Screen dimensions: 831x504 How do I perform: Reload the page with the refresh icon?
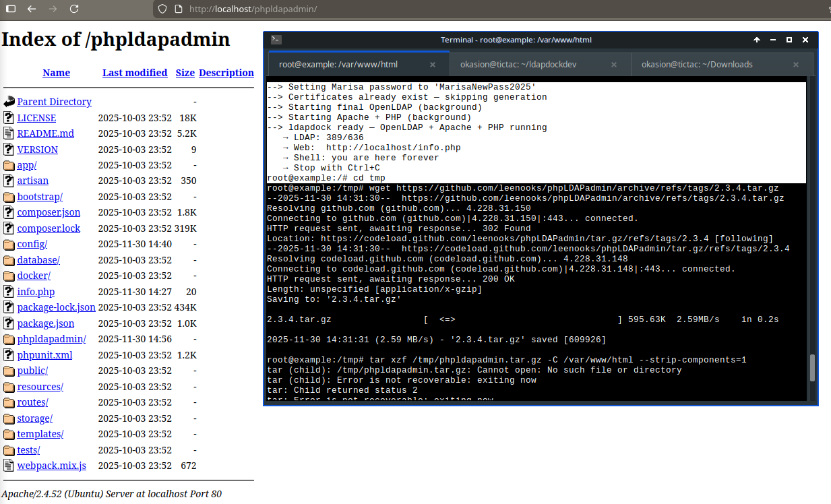click(74, 9)
